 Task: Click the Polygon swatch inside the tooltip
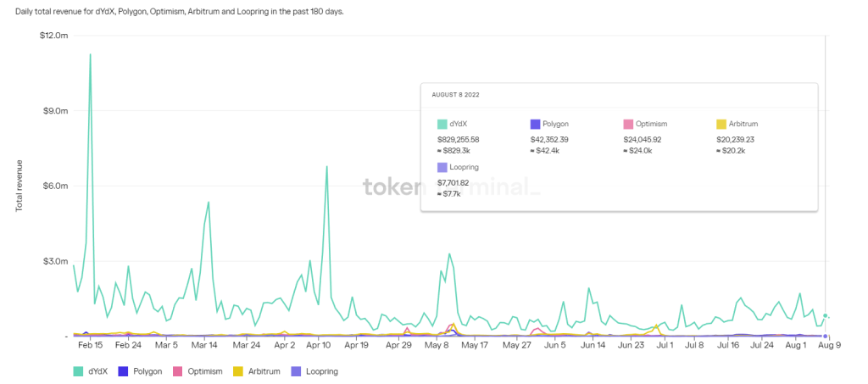[536, 124]
